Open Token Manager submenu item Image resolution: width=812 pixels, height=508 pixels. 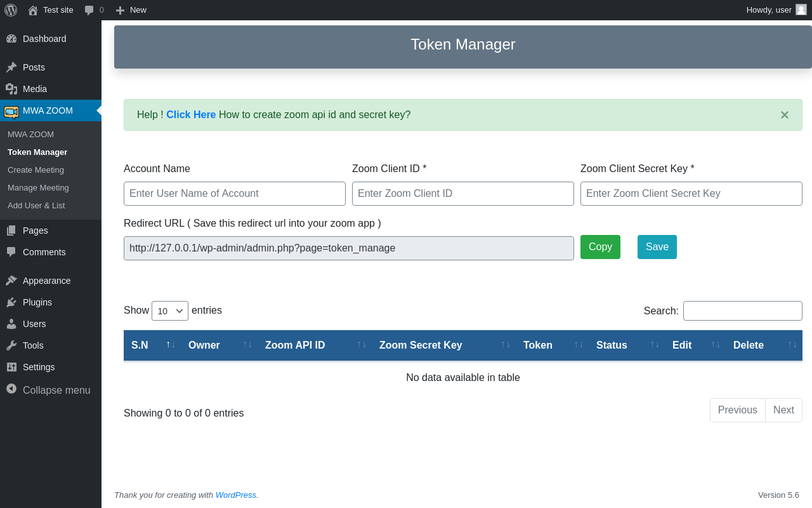coord(37,152)
